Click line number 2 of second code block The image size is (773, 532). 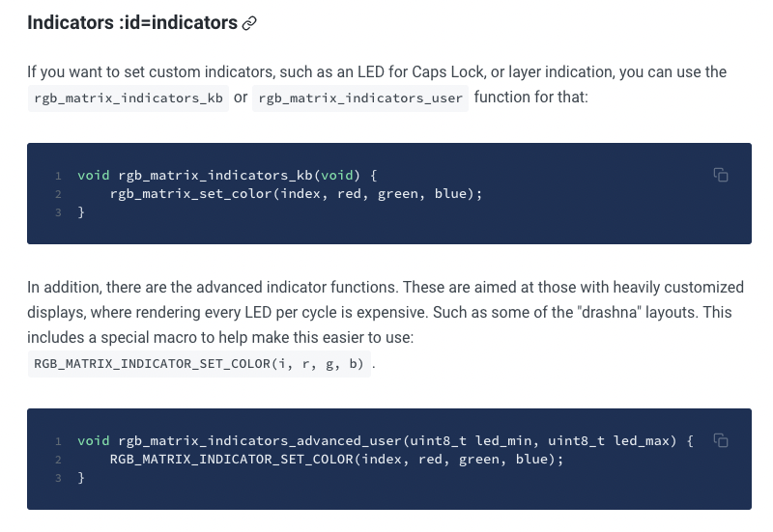[x=59, y=460]
